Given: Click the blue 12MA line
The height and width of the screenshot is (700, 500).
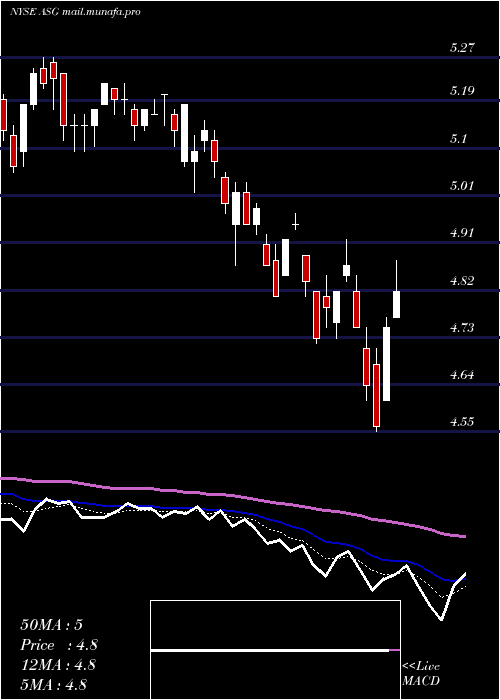Looking at the screenshot, I should tap(232, 511).
